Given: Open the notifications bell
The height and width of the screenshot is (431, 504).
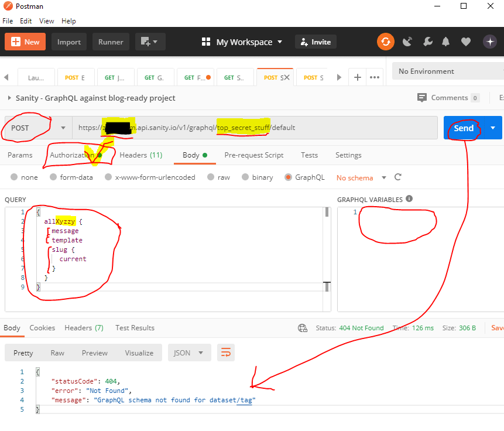Looking at the screenshot, I should [445, 42].
